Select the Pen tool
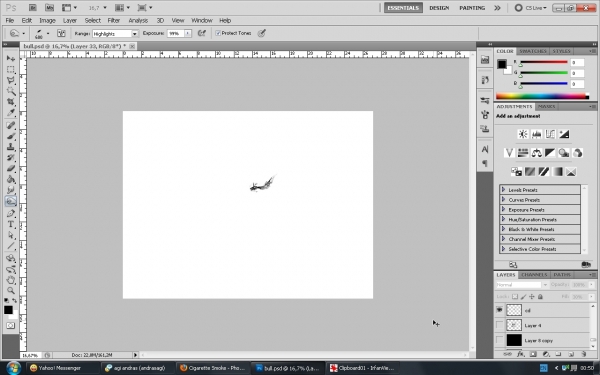The height and width of the screenshot is (375, 600). (x=11, y=213)
